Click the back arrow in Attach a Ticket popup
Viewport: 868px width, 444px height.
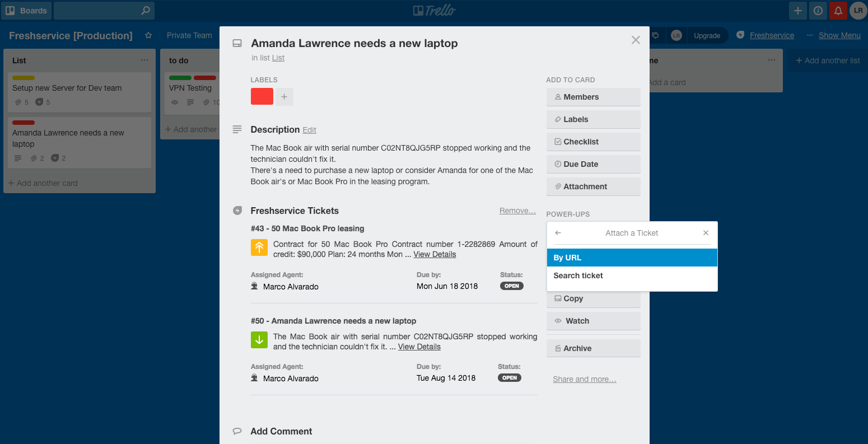pos(557,232)
